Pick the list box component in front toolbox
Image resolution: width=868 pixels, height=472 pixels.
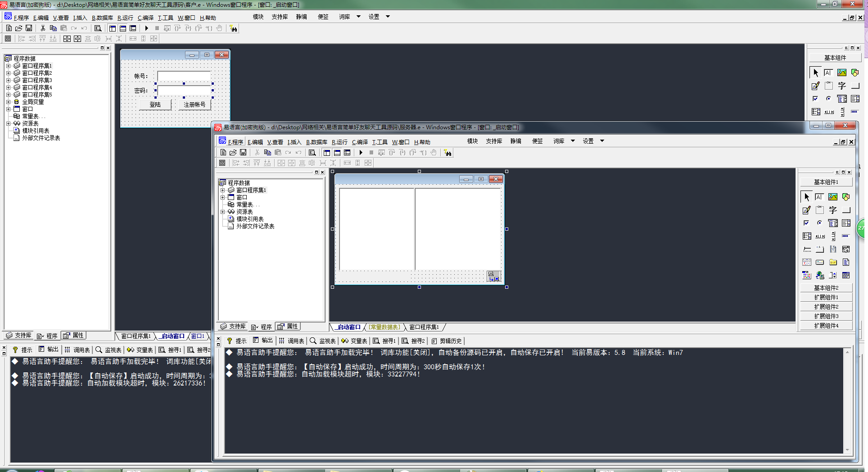point(846,223)
